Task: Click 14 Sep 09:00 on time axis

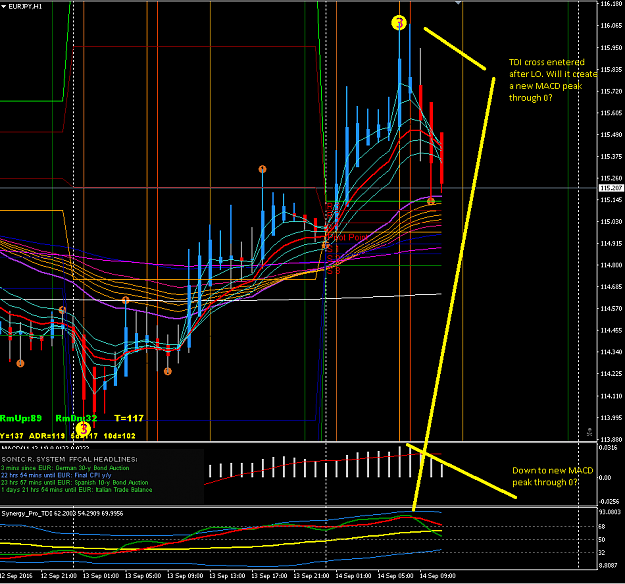Action: [x=438, y=576]
